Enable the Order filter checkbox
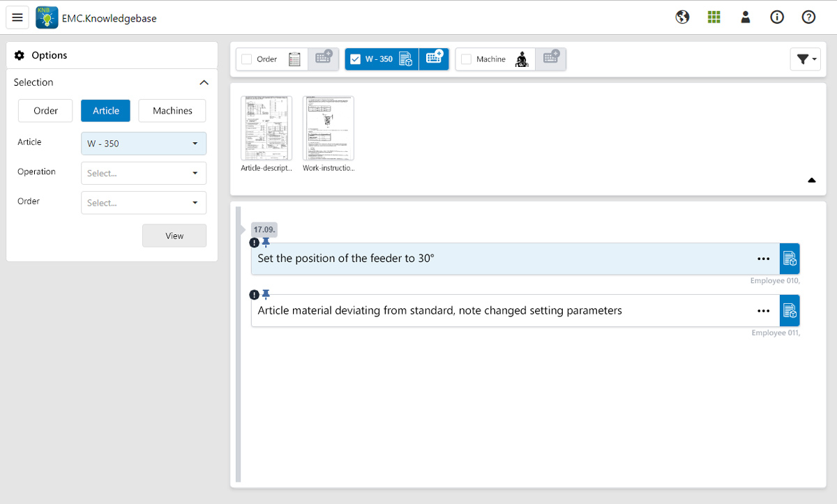This screenshot has height=504, width=837. pos(247,59)
